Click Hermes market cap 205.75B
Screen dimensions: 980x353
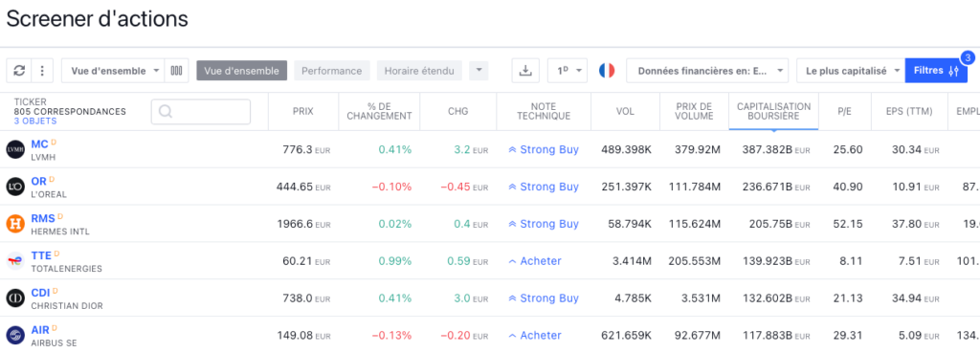coord(779,224)
